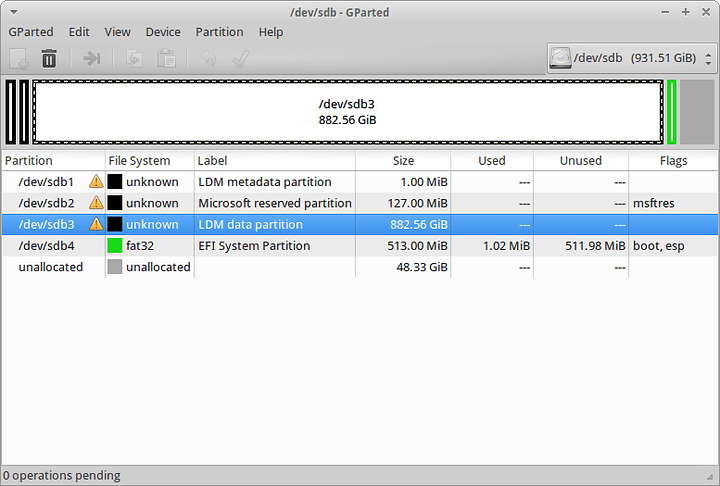Select the /dev/sdb3 partition name
Image resolution: width=720 pixels, height=486 pixels.
46,224
